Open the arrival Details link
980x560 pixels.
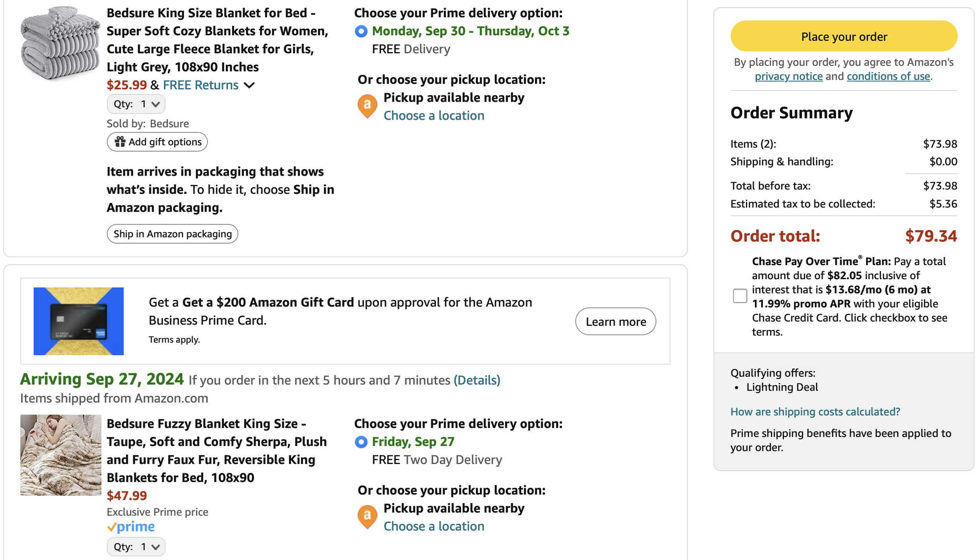tap(477, 380)
